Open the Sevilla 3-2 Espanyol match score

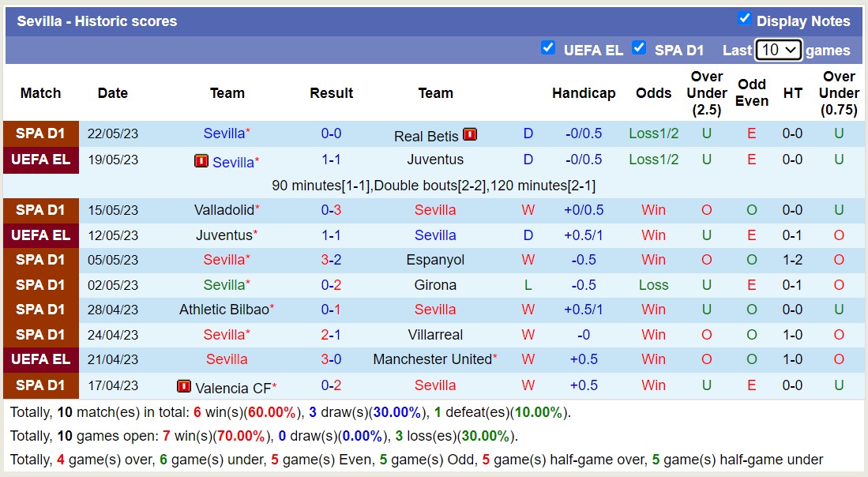(x=331, y=260)
